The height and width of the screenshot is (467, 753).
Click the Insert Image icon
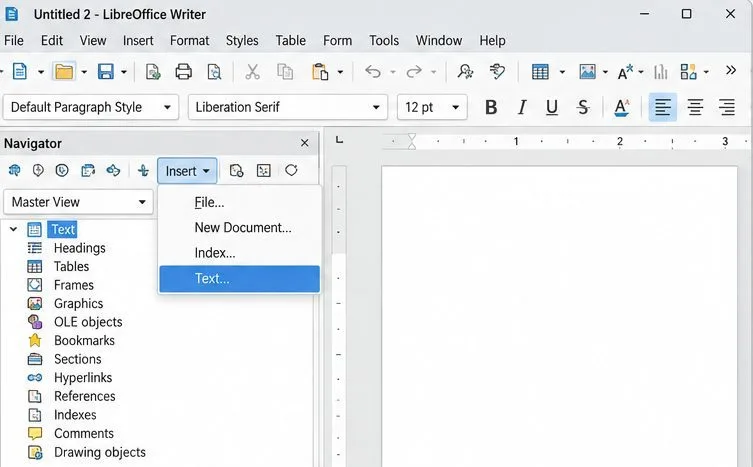587,72
